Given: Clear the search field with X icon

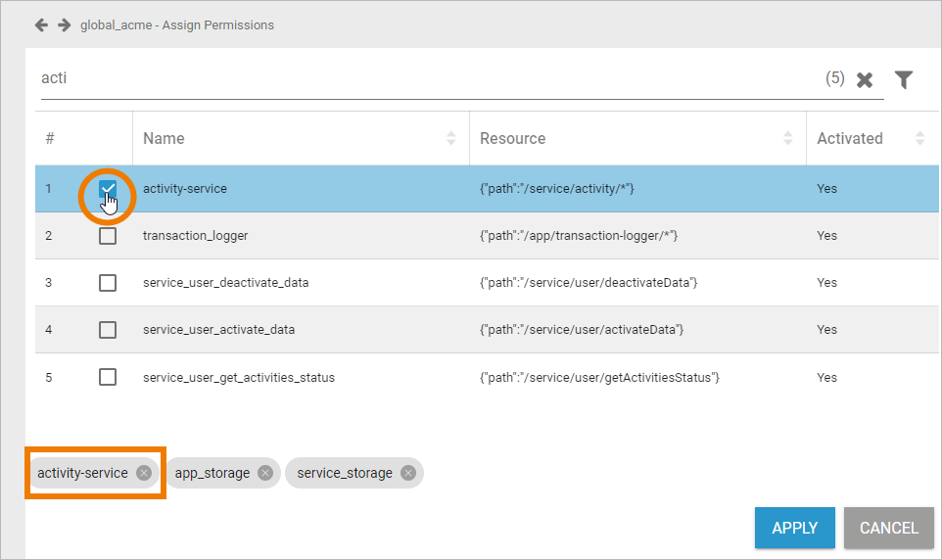Looking at the screenshot, I should 865,80.
